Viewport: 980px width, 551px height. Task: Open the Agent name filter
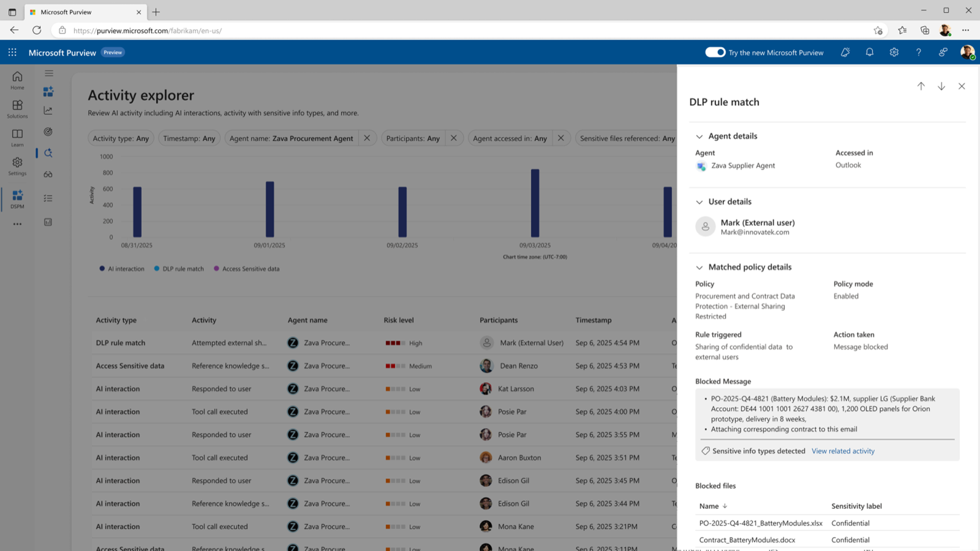[x=292, y=138]
